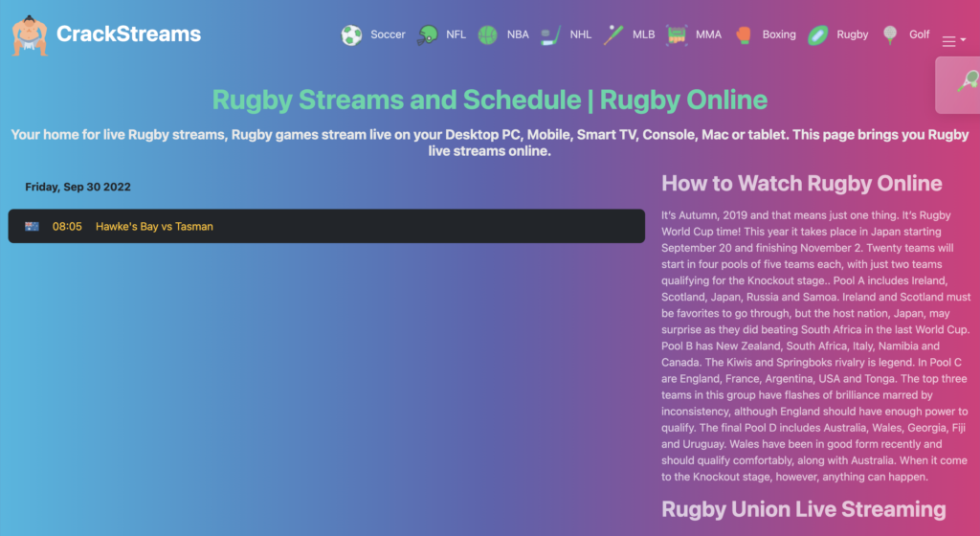Go to the MMA section
This screenshot has width=980, height=536.
click(709, 34)
